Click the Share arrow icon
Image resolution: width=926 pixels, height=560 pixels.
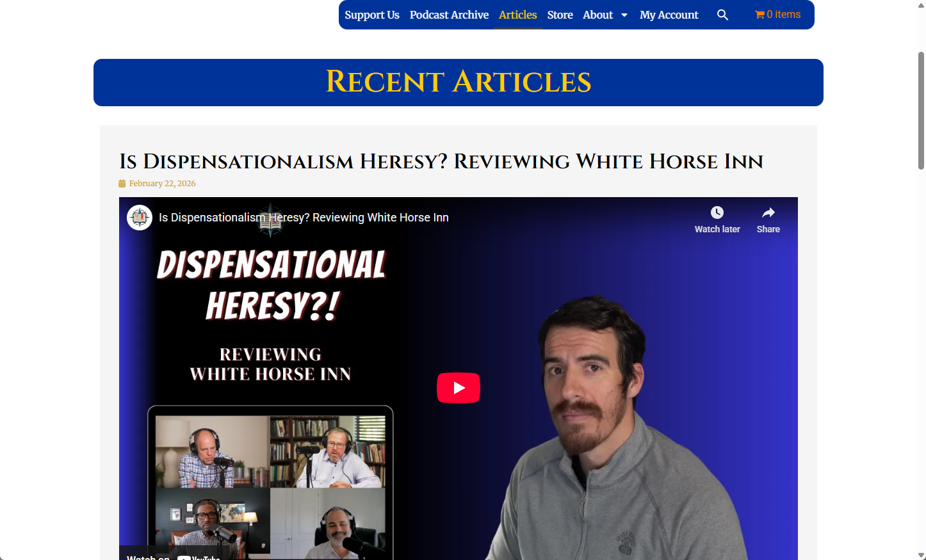click(x=768, y=212)
